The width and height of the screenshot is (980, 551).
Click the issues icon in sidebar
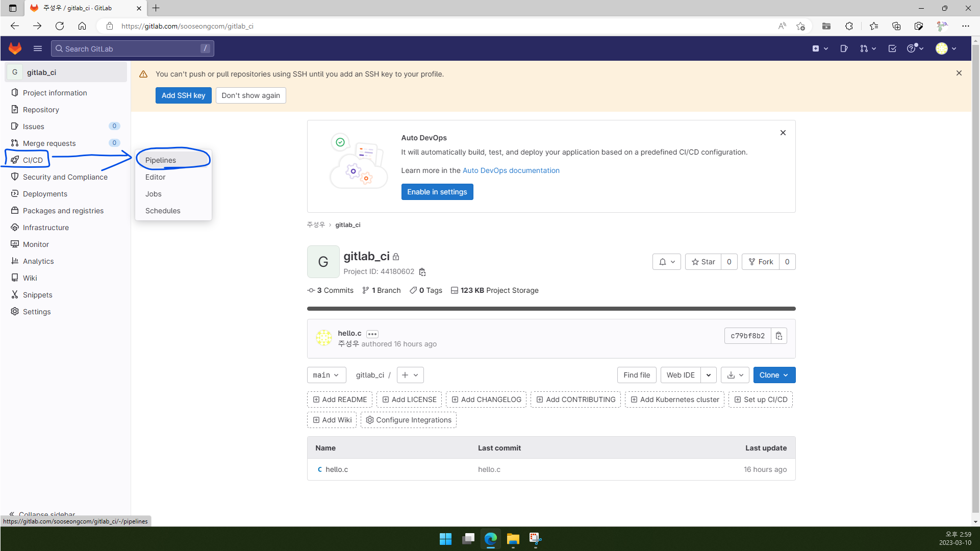[x=14, y=127]
